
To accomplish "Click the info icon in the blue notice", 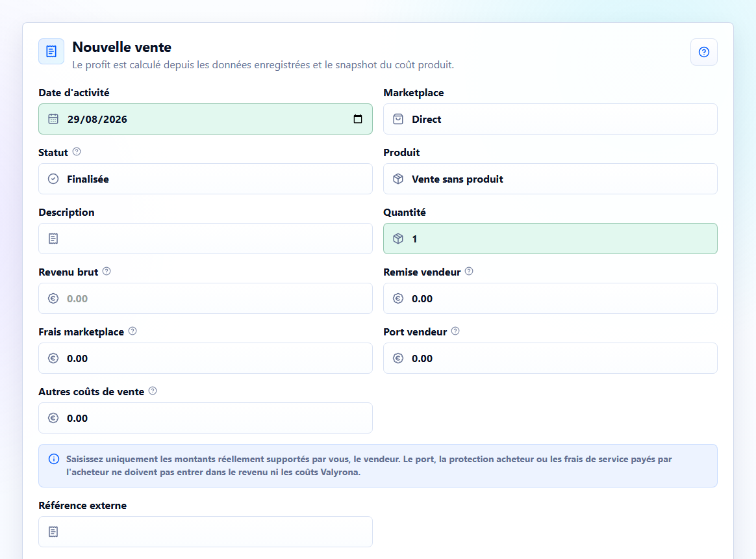I will pyautogui.click(x=54, y=459).
